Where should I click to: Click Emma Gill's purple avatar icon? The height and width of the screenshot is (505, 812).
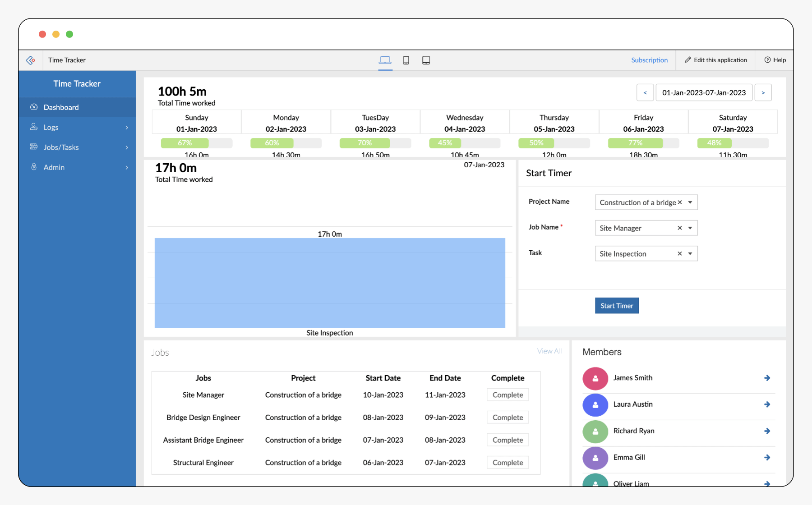tap(595, 458)
